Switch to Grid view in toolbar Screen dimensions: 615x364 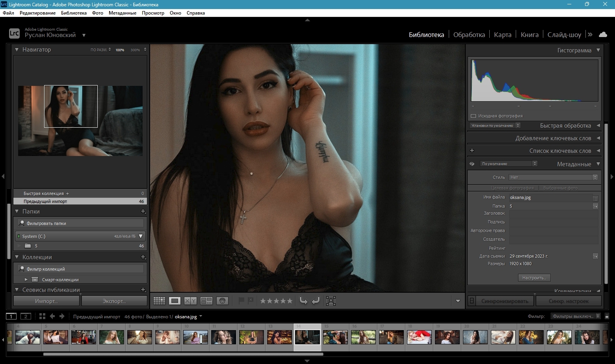(159, 301)
